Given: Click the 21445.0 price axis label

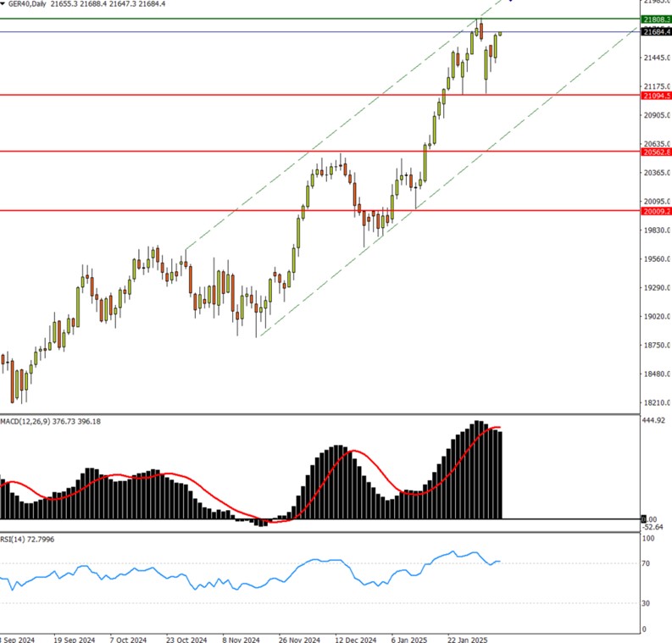Looking at the screenshot, I should tap(657, 58).
